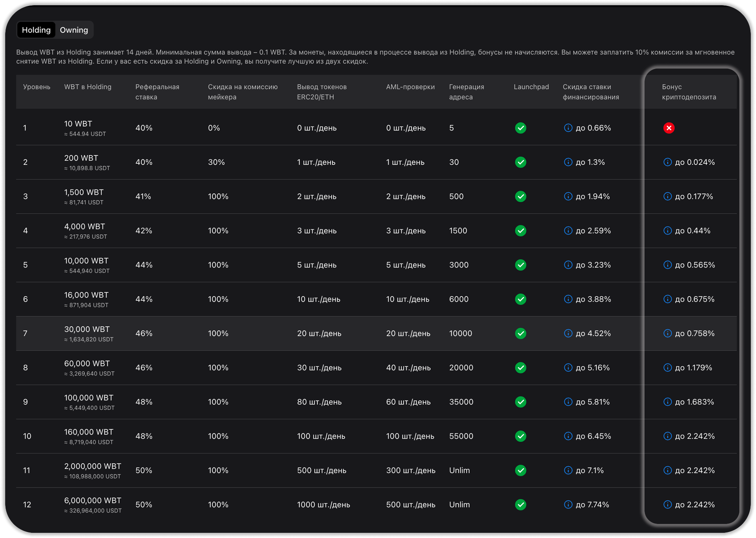The height and width of the screenshot is (538, 756).
Task: Click info icon next to до 3.23%
Action: 568,265
